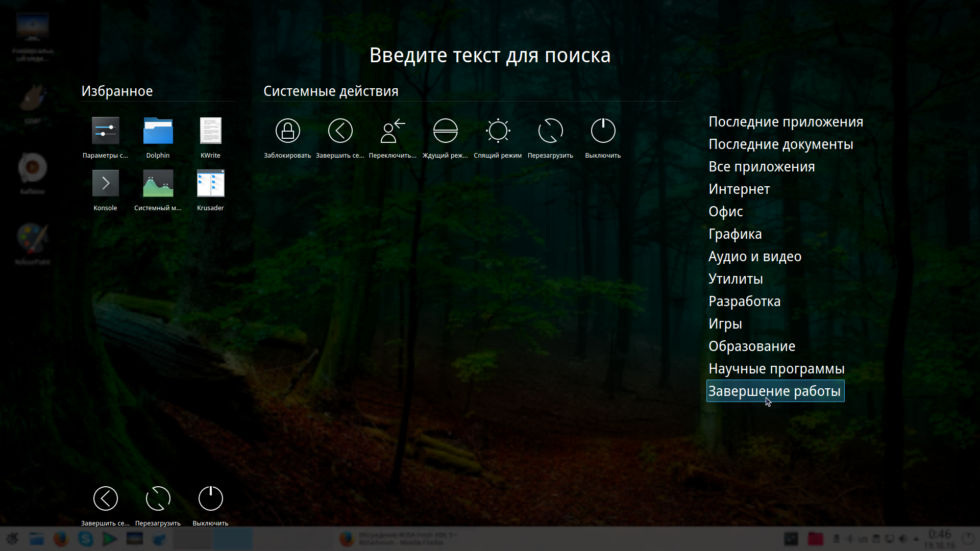Click Switch user (Переключить) icon

click(x=393, y=131)
